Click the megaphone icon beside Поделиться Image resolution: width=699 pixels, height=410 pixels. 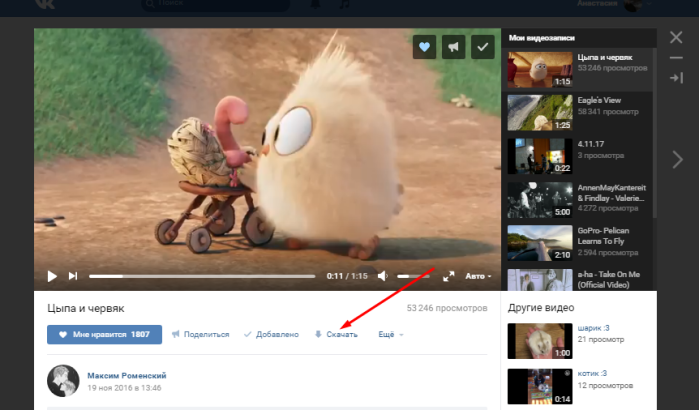pyautogui.click(x=176, y=334)
